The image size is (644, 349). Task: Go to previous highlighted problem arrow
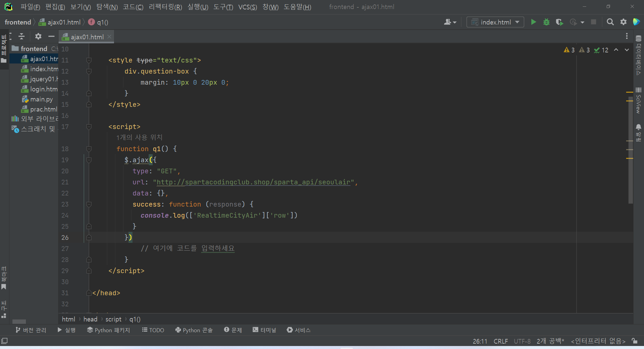[616, 50]
